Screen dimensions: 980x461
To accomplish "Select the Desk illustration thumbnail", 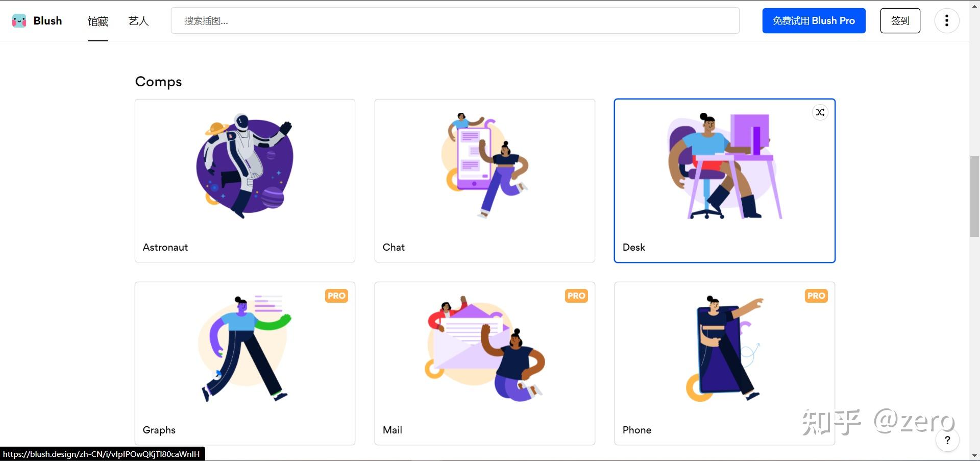I will [x=725, y=167].
